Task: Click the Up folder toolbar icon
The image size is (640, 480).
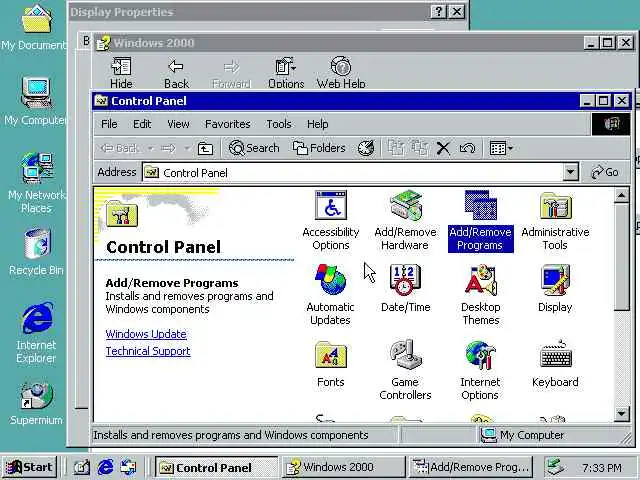Action: 205,148
